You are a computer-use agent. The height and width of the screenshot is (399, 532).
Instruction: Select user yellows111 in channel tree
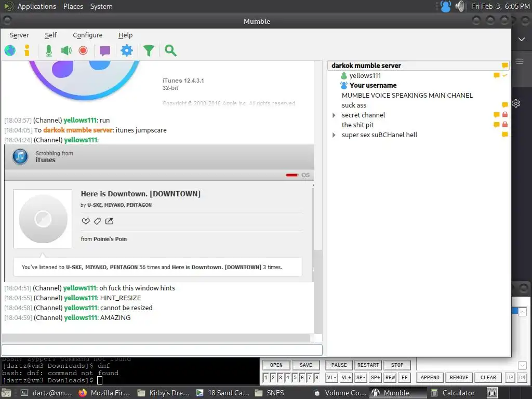[x=365, y=76]
